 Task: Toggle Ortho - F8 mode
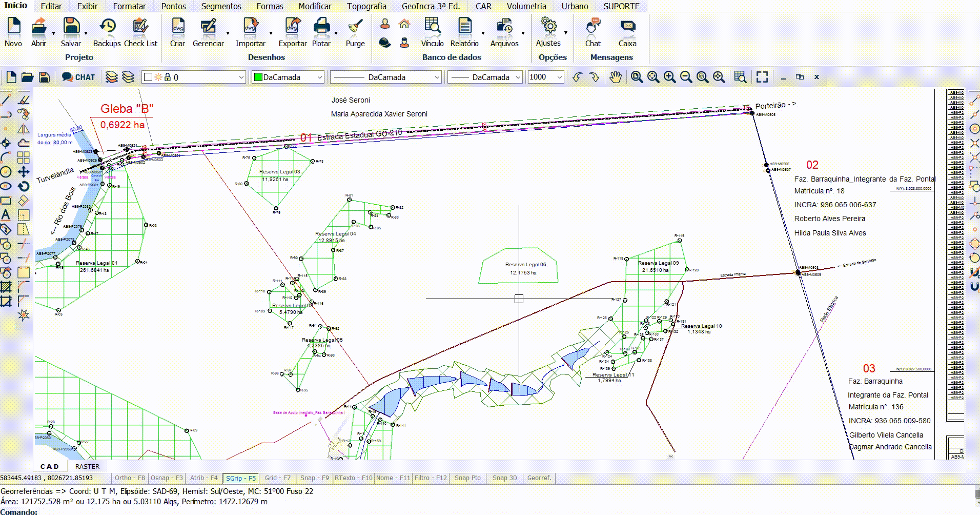coord(130,478)
